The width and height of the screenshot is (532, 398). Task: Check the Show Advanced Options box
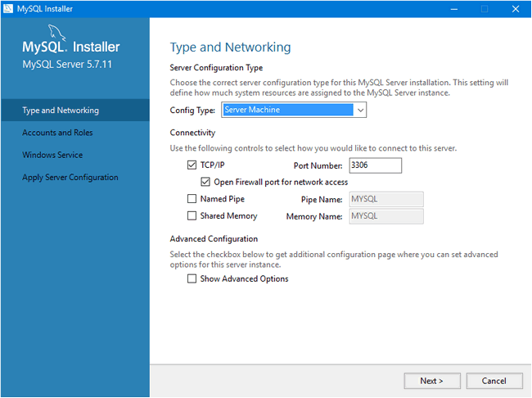192,278
